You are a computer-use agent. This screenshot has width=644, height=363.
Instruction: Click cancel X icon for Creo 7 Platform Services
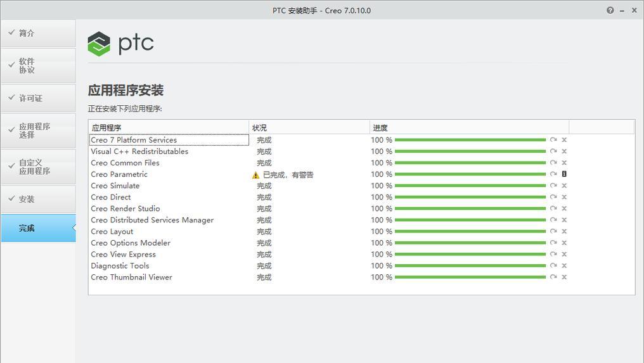564,140
